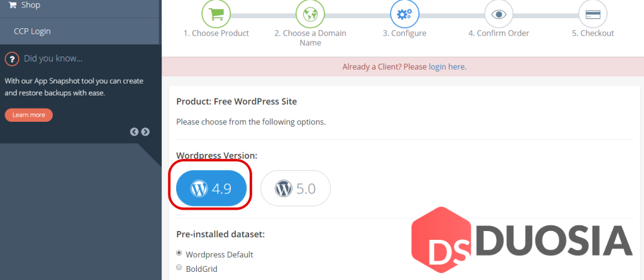The image size is (644, 280).
Task: Click 'Please choose from the following options' text
Action: point(251,122)
